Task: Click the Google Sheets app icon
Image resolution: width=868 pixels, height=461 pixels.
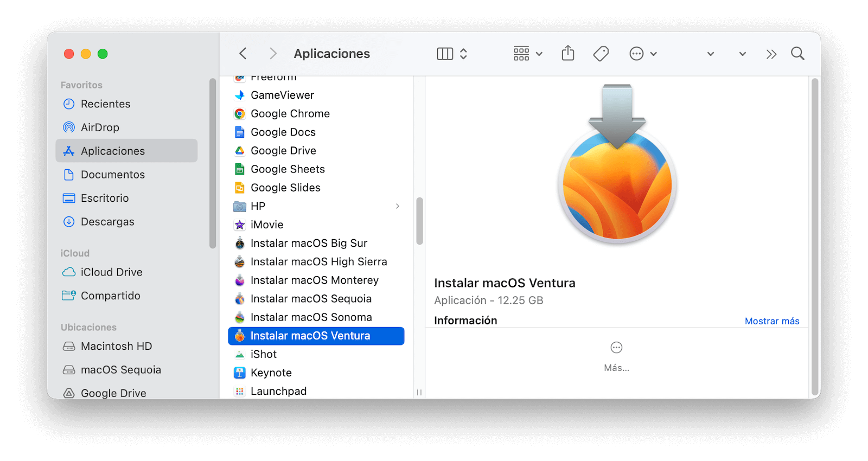Action: [x=240, y=169]
